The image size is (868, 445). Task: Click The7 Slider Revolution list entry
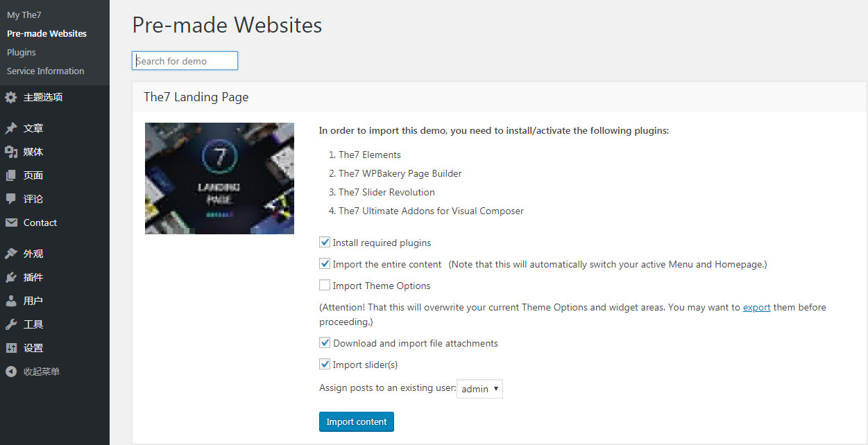coord(387,192)
